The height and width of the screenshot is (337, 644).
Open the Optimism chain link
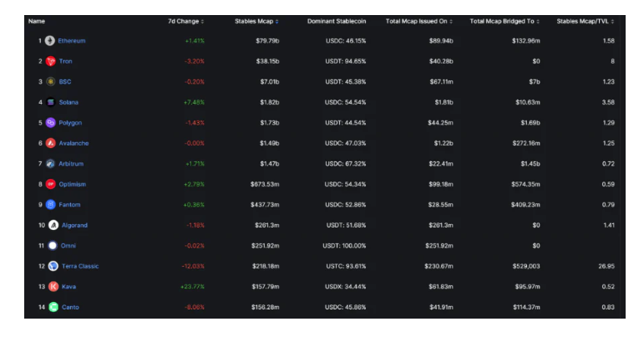pos(73,184)
